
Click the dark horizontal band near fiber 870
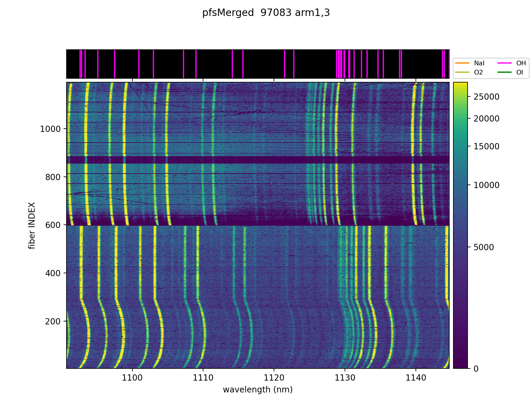click(257, 160)
